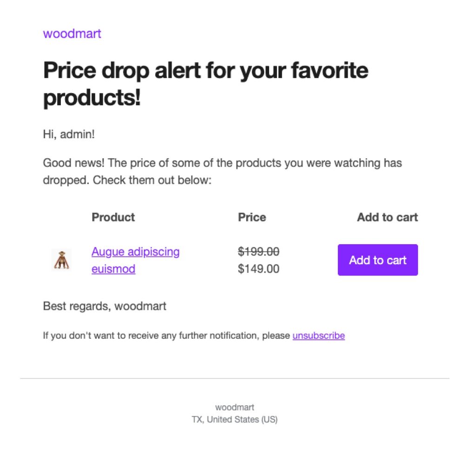The image size is (476, 449).
Task: Click the Product column header
Action: pos(113,217)
